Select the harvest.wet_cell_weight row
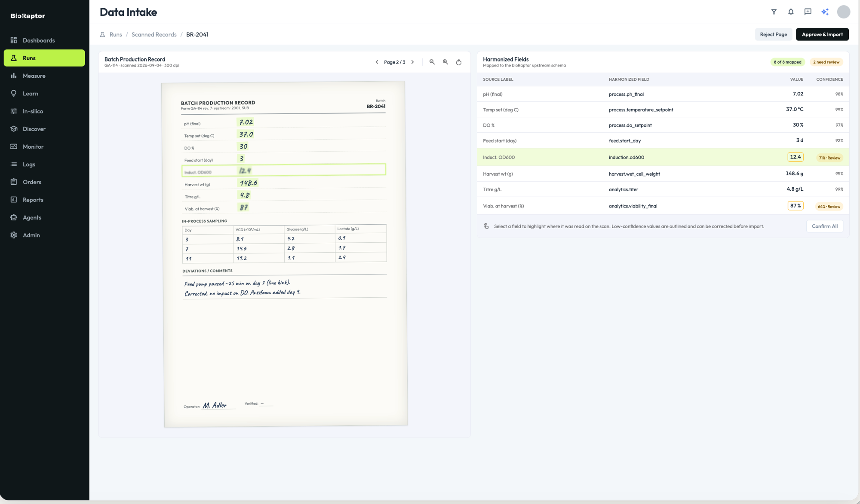860x504 pixels. (663, 174)
